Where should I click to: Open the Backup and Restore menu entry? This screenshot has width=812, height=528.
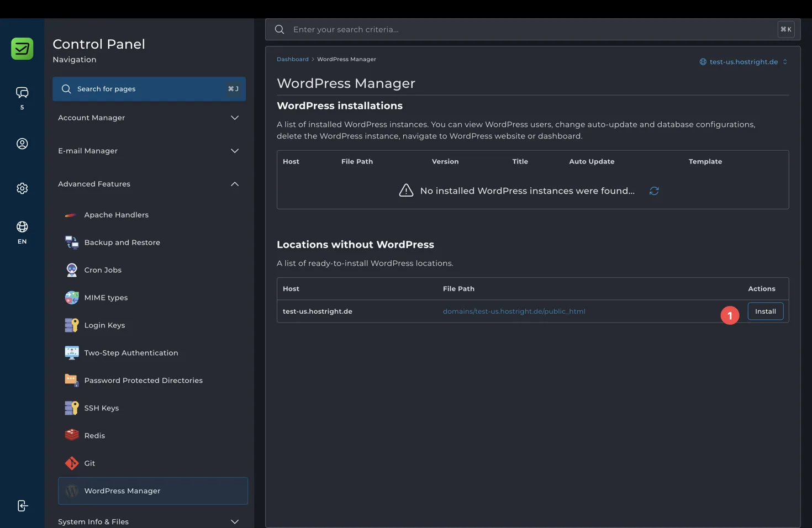click(153, 242)
